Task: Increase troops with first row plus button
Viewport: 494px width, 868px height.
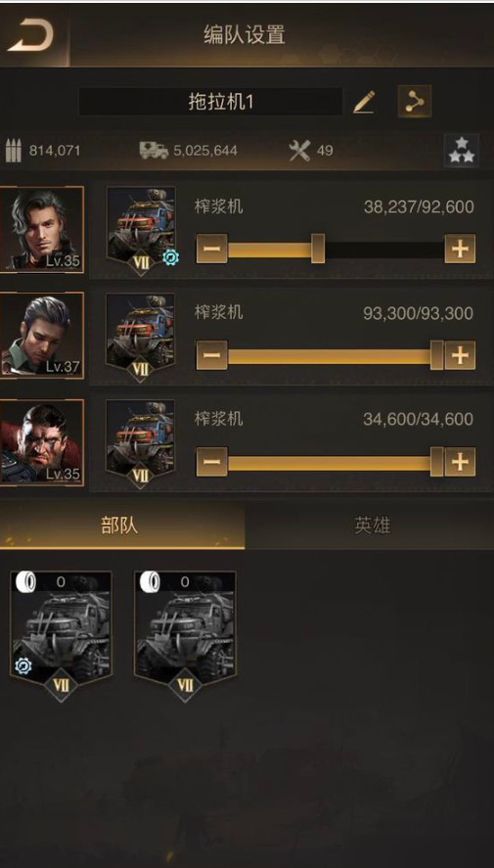Action: click(x=460, y=249)
